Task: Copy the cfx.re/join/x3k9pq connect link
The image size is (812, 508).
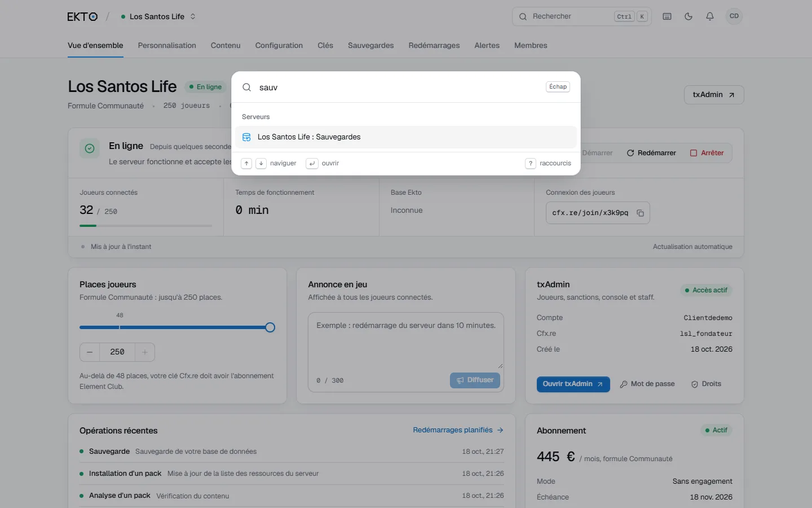Action: (640, 213)
